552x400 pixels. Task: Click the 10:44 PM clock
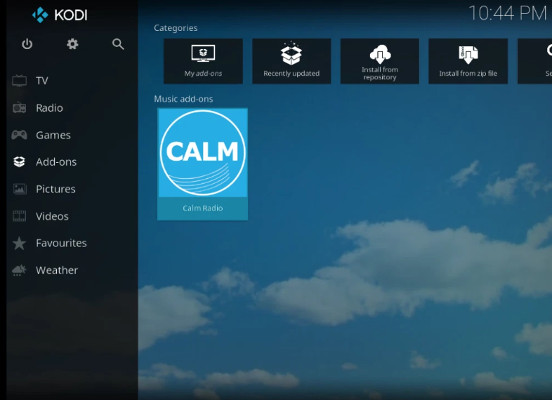tap(507, 14)
